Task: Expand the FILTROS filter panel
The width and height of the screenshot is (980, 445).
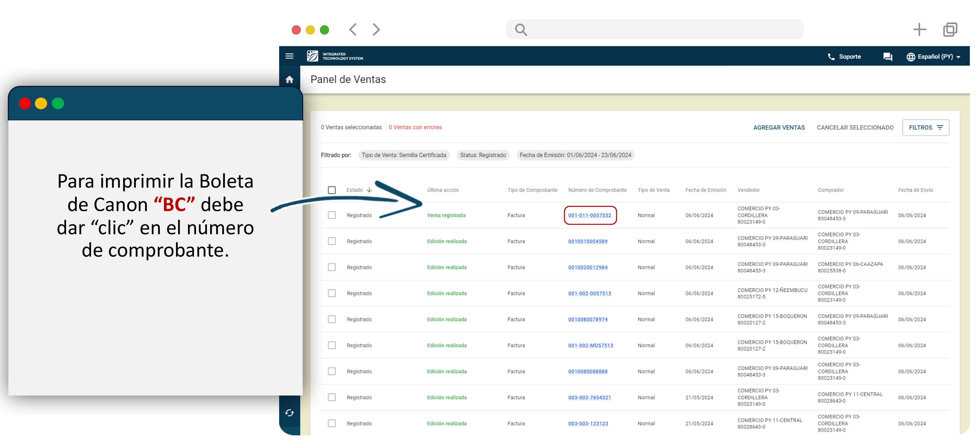Action: click(925, 128)
